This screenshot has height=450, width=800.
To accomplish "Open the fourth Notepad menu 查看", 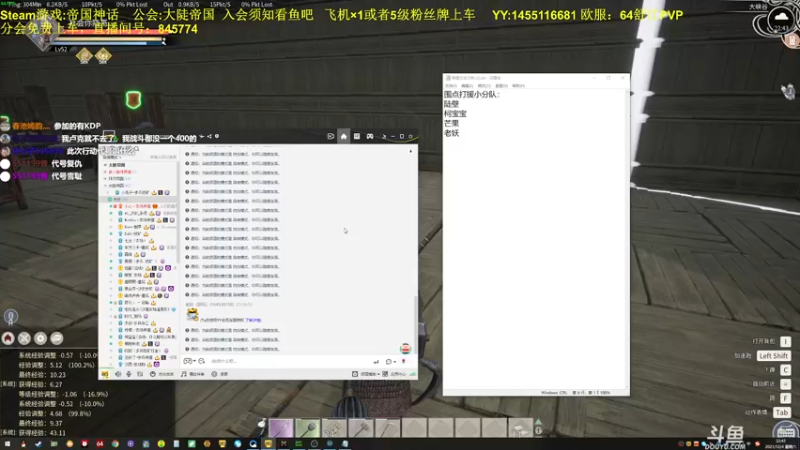I will pyautogui.click(x=501, y=86).
